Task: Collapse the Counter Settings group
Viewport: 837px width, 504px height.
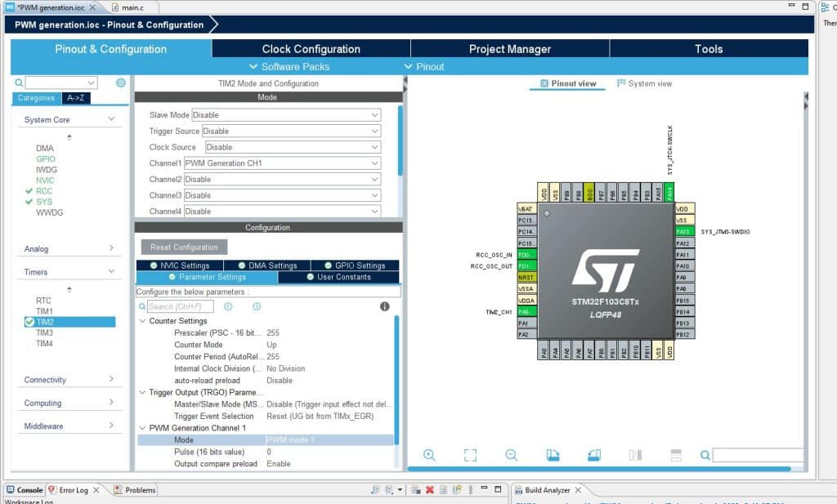Action: click(142, 320)
